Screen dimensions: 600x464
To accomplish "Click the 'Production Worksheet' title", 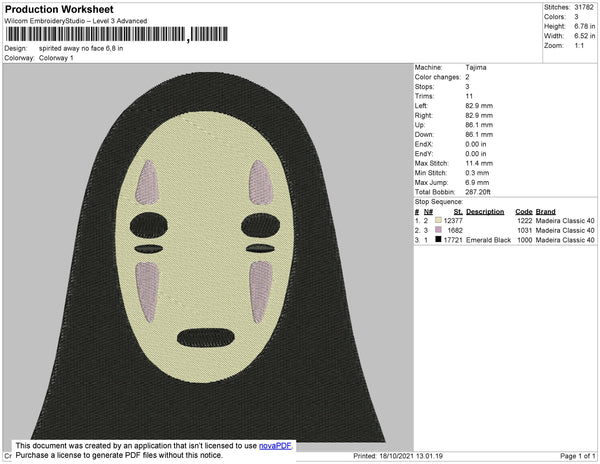I will coord(59,9).
